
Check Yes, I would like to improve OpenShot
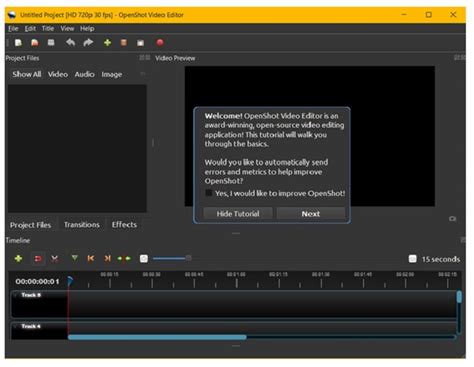(209, 193)
